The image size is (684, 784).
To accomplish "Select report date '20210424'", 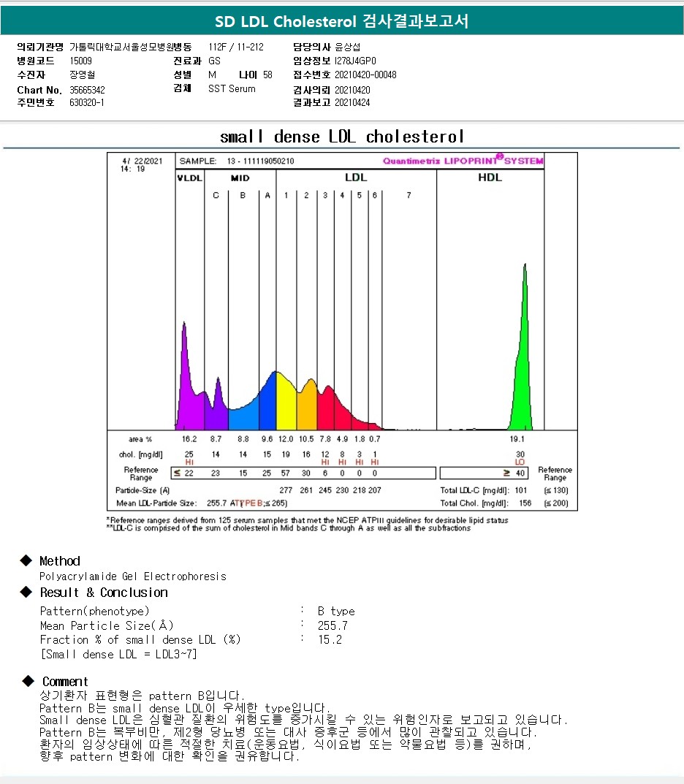I will [x=352, y=102].
